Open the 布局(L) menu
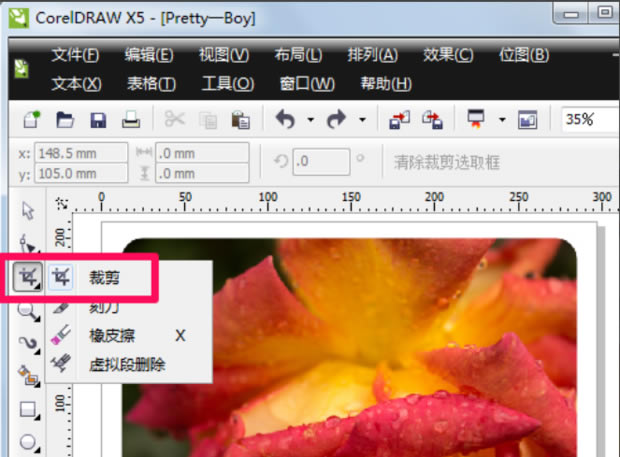The height and width of the screenshot is (457, 620). click(299, 55)
